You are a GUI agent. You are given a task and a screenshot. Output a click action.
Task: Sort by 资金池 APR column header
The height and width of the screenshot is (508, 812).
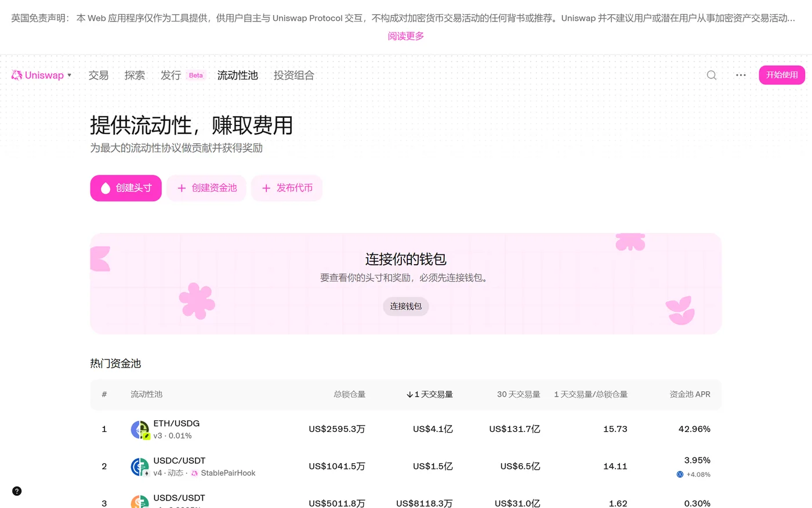pyautogui.click(x=690, y=394)
